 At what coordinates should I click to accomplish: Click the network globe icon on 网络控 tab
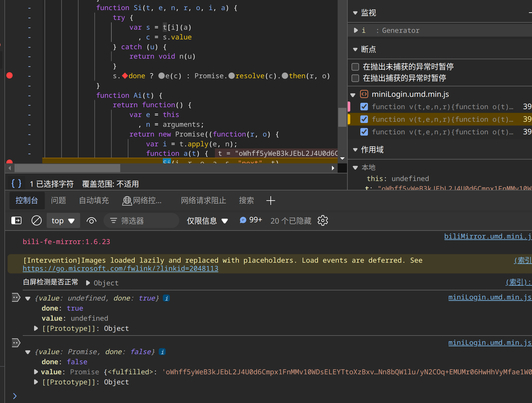[127, 201]
